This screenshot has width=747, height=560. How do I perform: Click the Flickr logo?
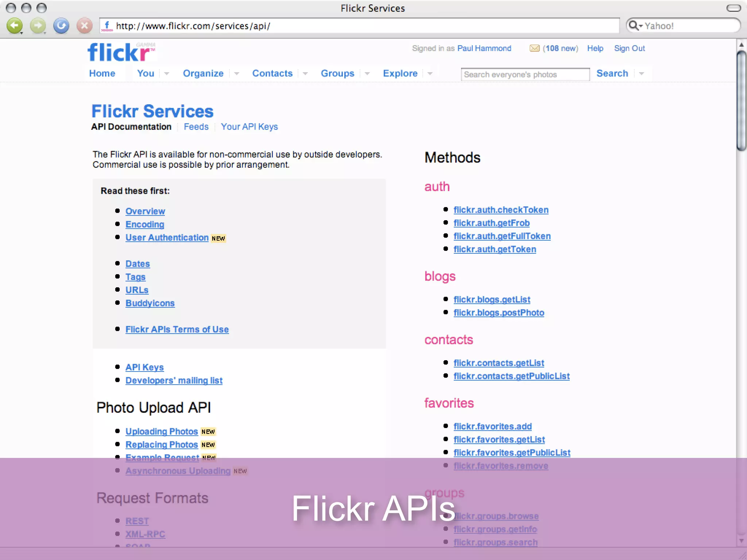[121, 52]
